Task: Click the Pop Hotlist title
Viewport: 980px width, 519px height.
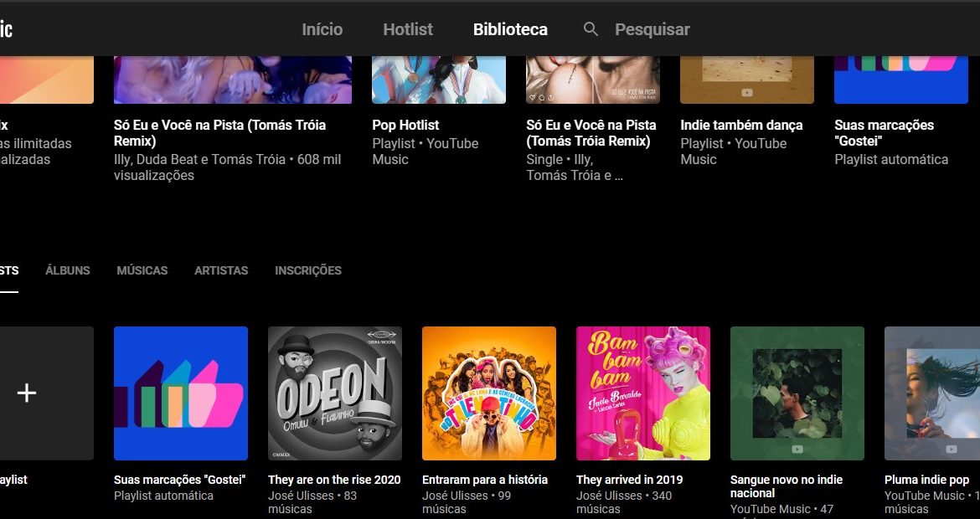Action: pyautogui.click(x=405, y=125)
